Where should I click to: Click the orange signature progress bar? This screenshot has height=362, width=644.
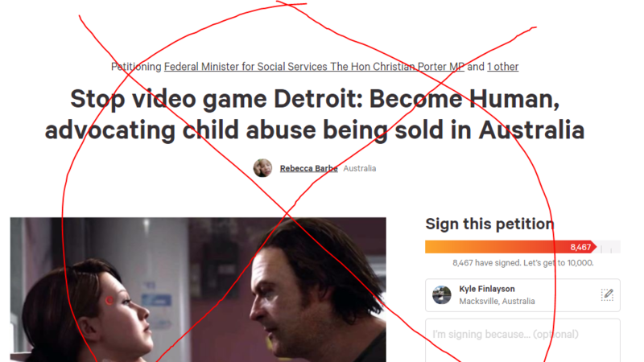[x=510, y=247]
